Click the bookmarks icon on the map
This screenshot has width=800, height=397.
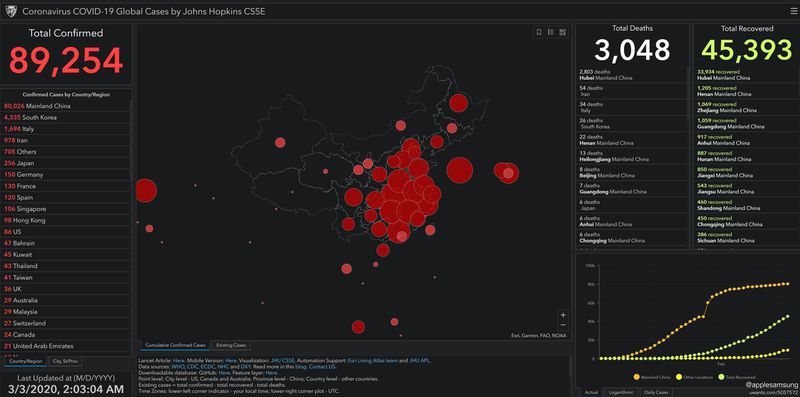[x=539, y=32]
